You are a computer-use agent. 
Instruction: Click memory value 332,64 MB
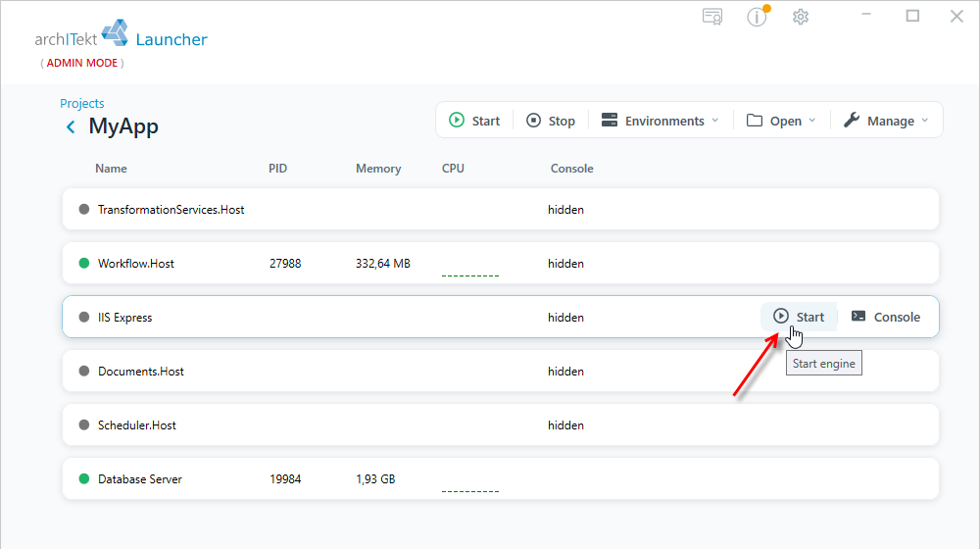coord(383,264)
